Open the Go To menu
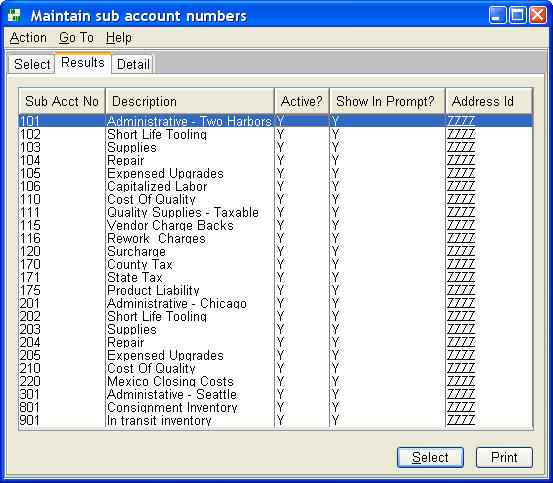The image size is (553, 483). click(x=77, y=37)
